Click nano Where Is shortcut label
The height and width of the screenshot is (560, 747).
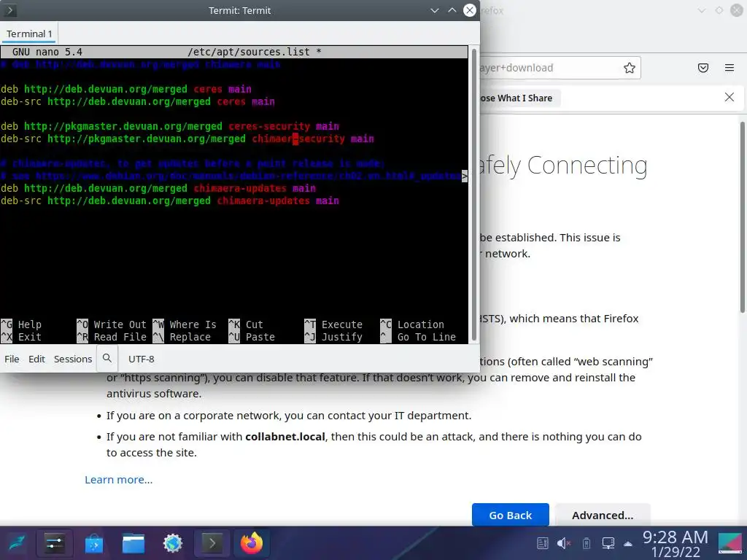tap(193, 324)
